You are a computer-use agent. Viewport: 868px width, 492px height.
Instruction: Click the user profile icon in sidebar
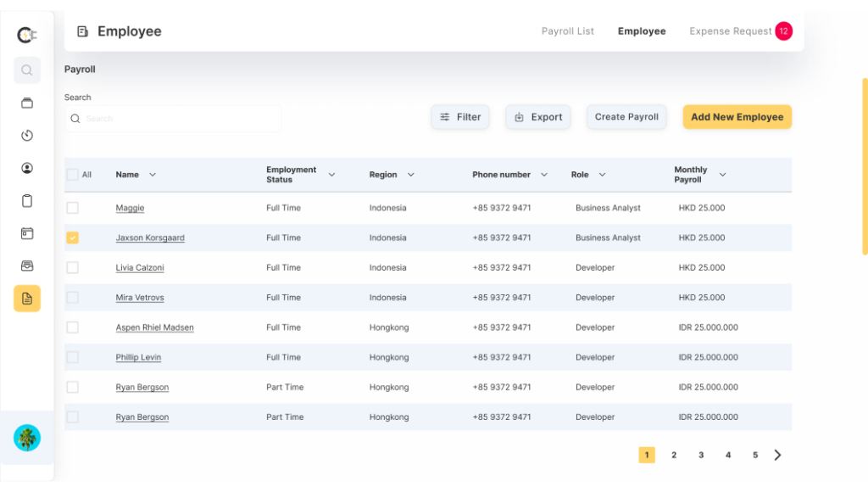coord(26,168)
